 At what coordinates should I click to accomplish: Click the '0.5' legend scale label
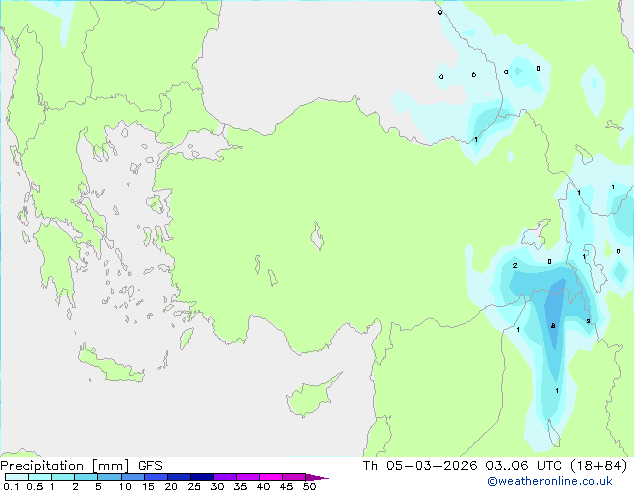coord(35,486)
